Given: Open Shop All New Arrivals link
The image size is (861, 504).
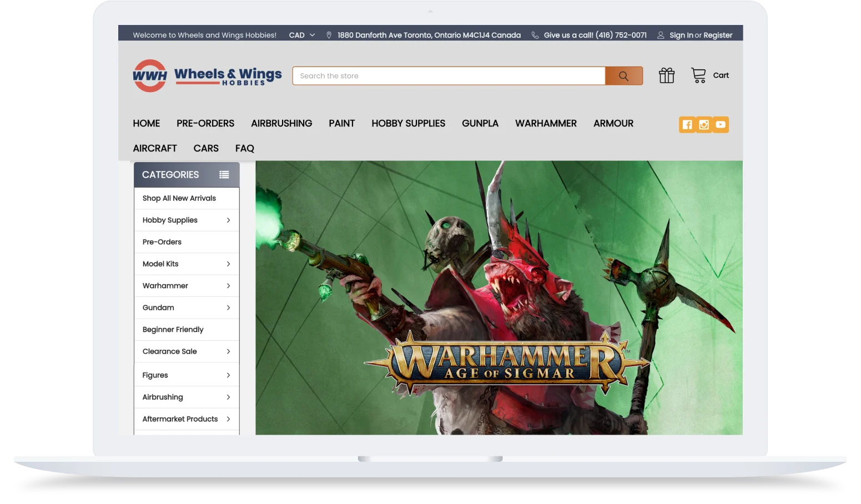Looking at the screenshot, I should (x=179, y=199).
